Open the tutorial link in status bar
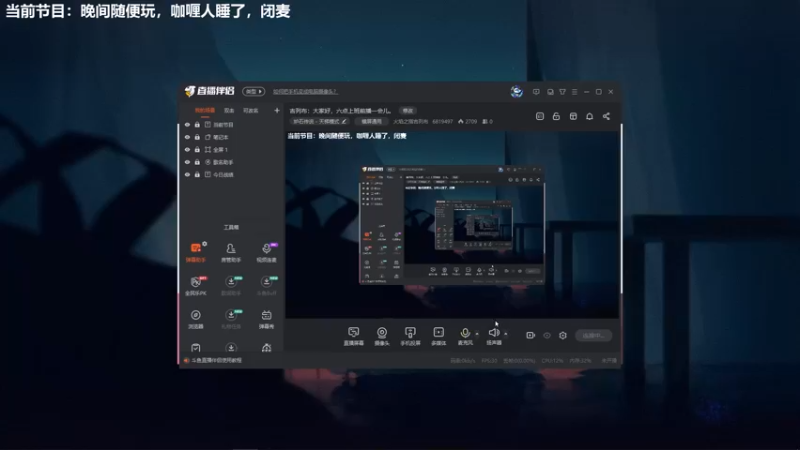Viewport: 800px width, 450px height. [x=217, y=360]
